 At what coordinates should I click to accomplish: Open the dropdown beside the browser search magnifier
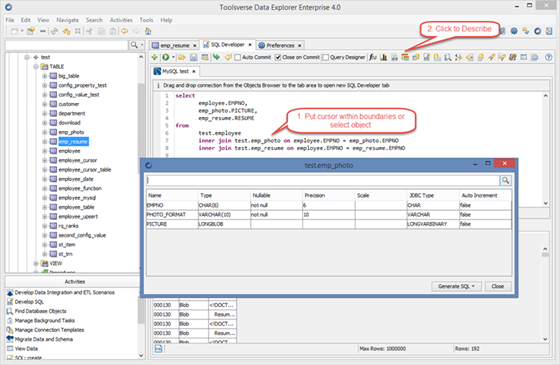click(x=142, y=45)
